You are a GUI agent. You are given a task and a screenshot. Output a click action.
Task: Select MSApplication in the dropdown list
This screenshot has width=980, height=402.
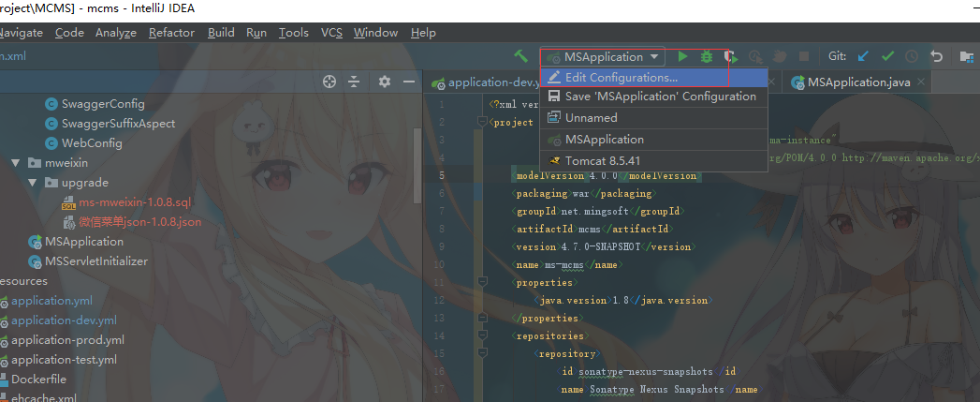pyautogui.click(x=653, y=139)
